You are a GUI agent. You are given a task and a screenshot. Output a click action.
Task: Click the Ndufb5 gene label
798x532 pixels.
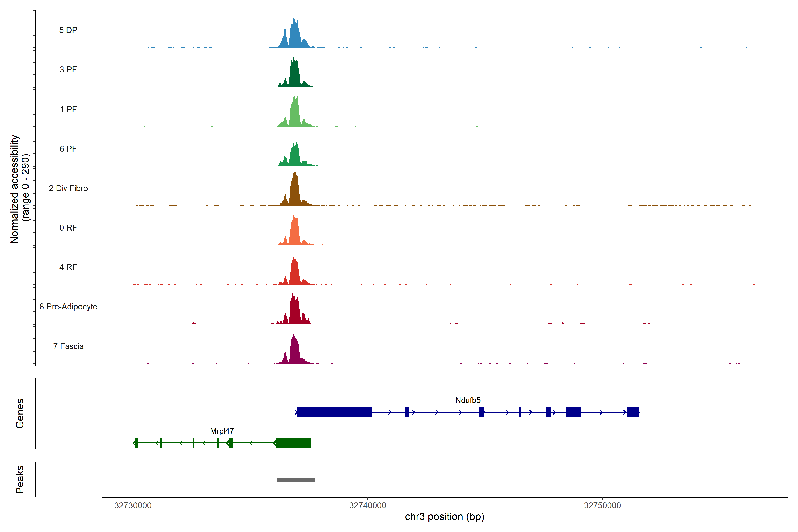(x=467, y=400)
